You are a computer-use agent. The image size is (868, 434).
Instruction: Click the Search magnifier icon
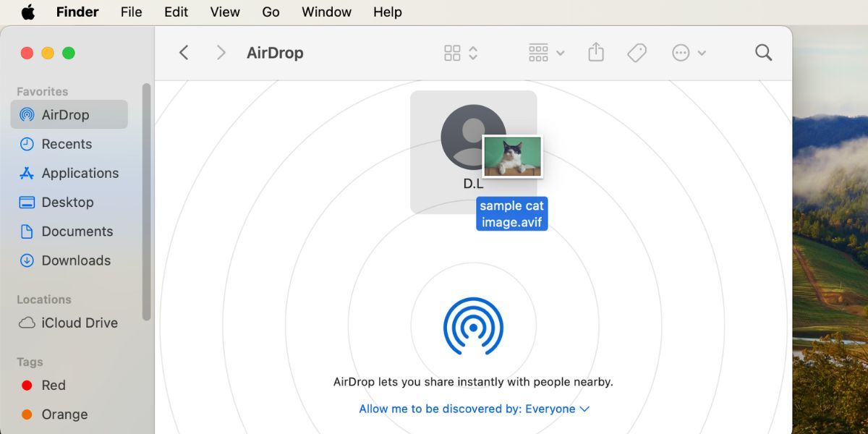point(763,52)
